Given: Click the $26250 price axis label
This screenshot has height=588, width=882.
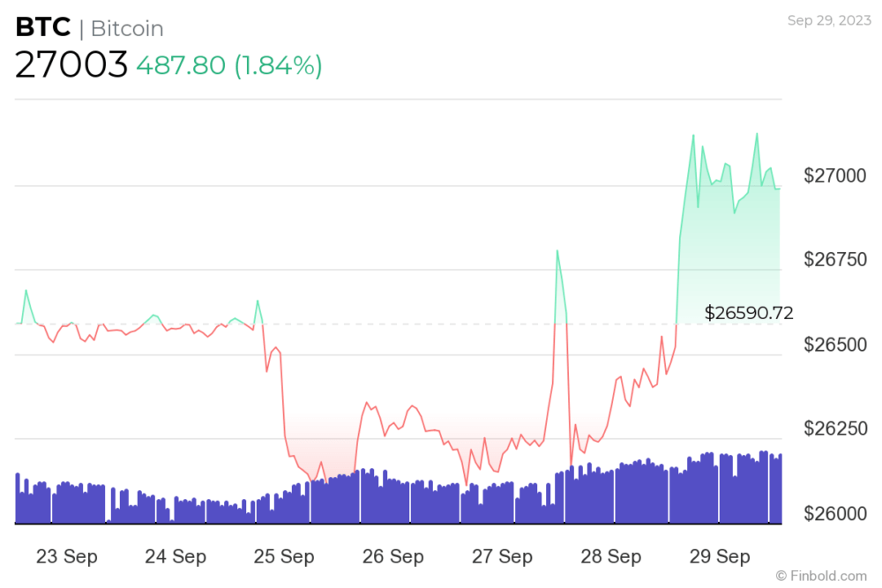Looking at the screenshot, I should point(834,429).
